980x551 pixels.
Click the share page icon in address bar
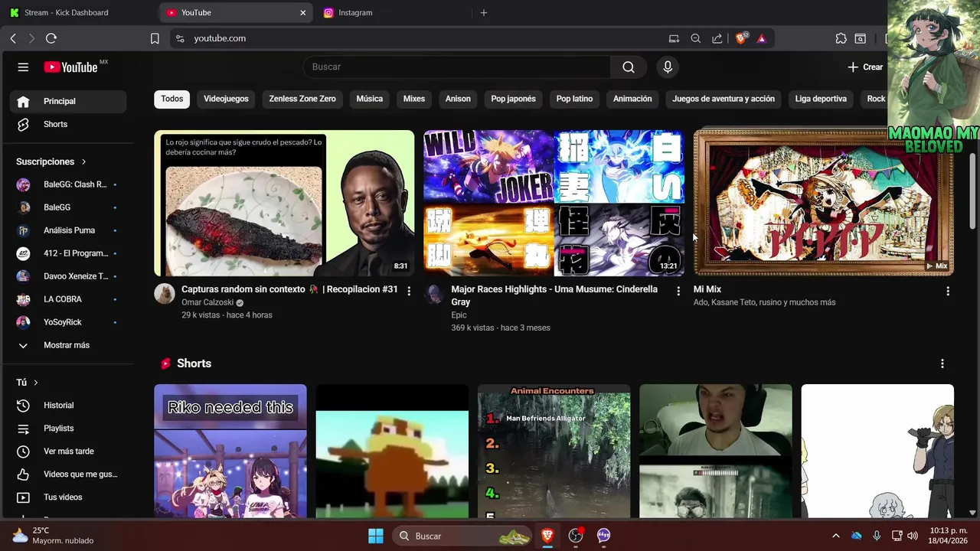pos(717,38)
